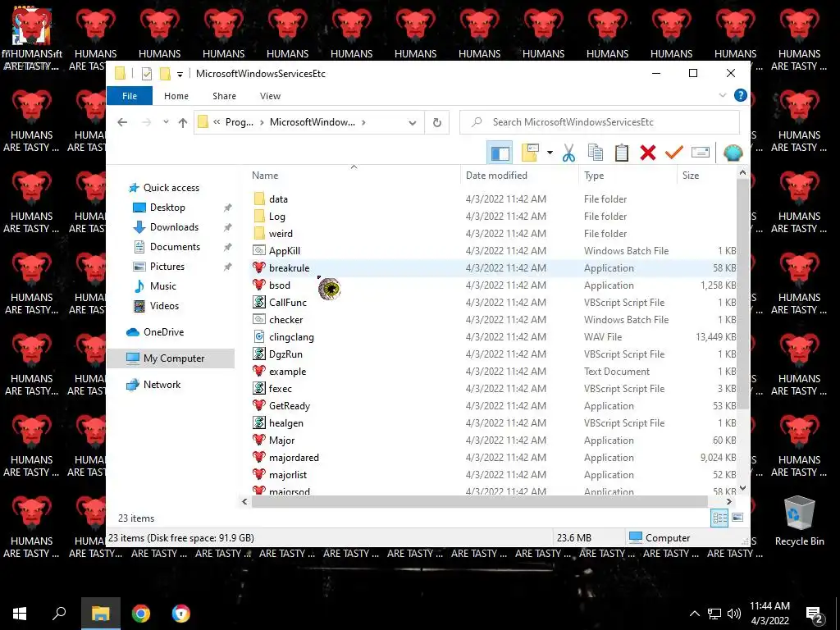
Task: Click the Rename toolbar icon
Action: click(x=701, y=153)
